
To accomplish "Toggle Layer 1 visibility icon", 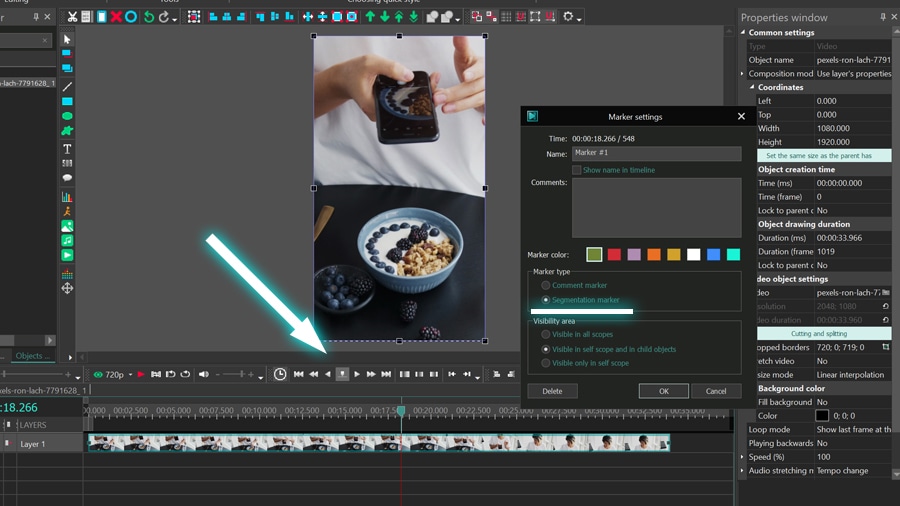I will tap(8, 443).
